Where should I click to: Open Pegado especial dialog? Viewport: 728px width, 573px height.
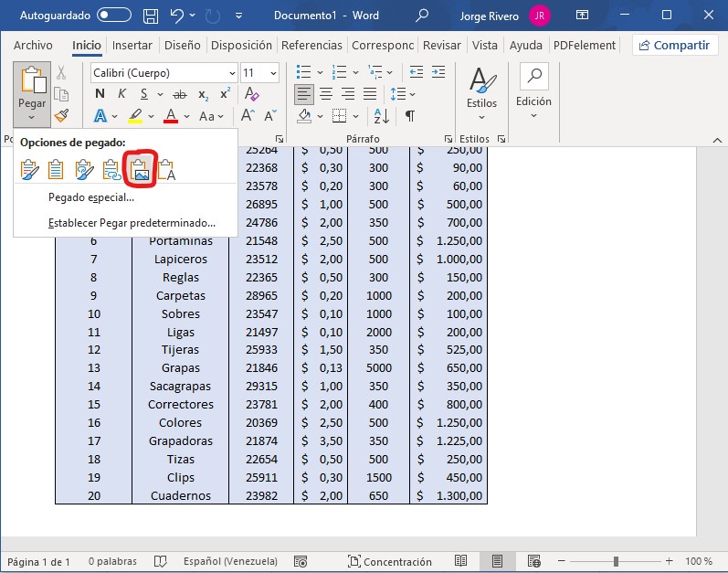click(x=91, y=197)
